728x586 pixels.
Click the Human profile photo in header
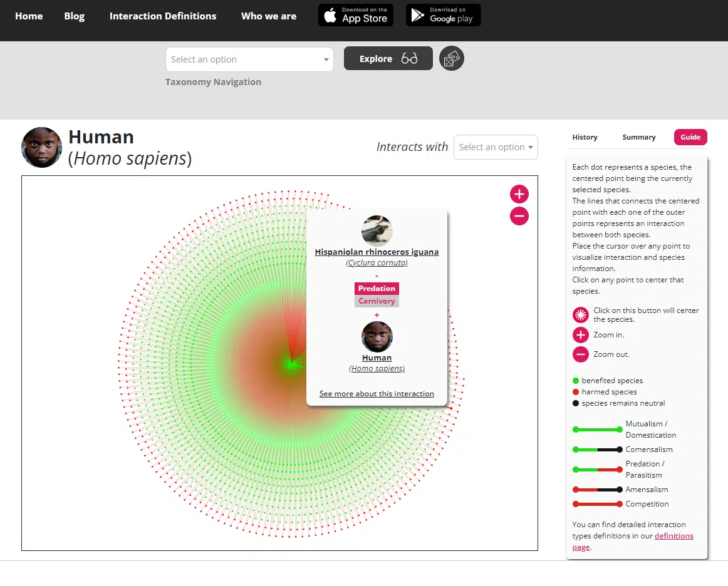point(42,148)
